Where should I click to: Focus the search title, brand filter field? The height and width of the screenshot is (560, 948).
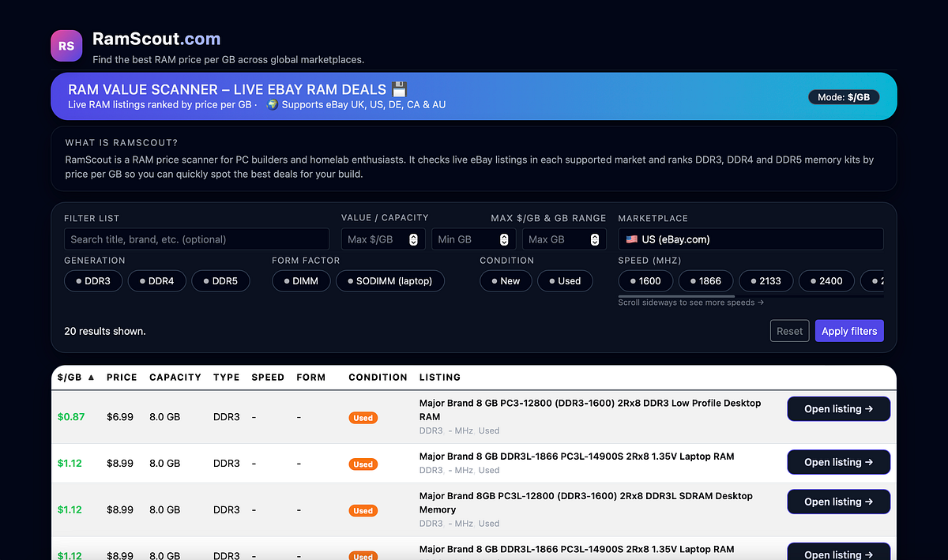(x=197, y=239)
